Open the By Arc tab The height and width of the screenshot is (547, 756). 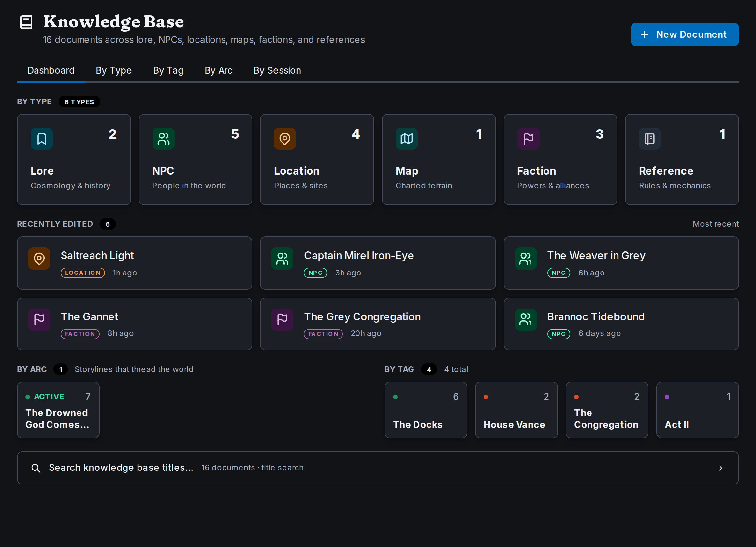[218, 70]
